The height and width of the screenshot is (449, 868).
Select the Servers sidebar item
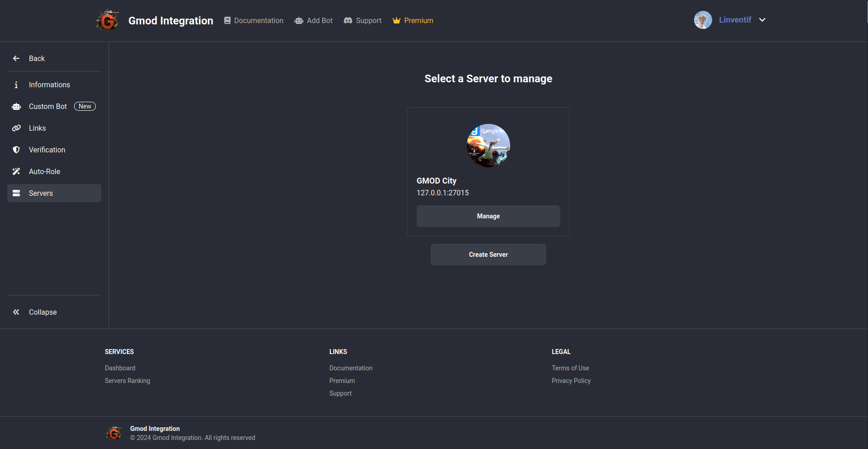[x=41, y=193]
